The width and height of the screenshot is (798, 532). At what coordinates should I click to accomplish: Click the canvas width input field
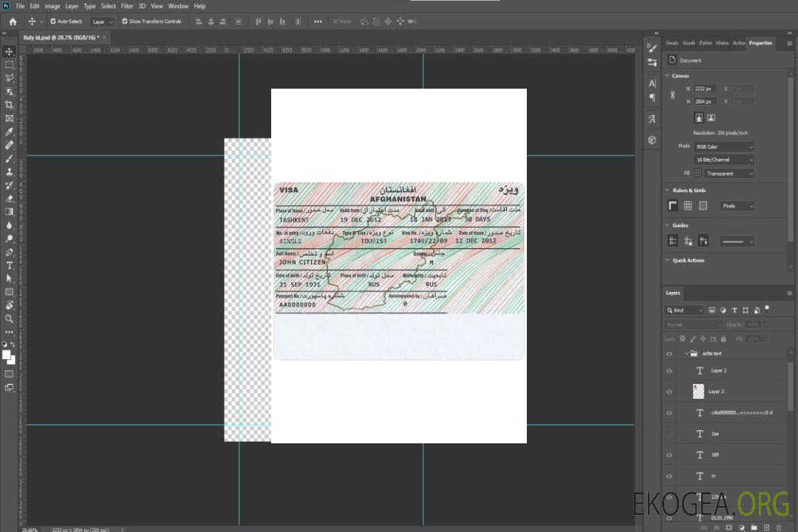[x=705, y=89]
